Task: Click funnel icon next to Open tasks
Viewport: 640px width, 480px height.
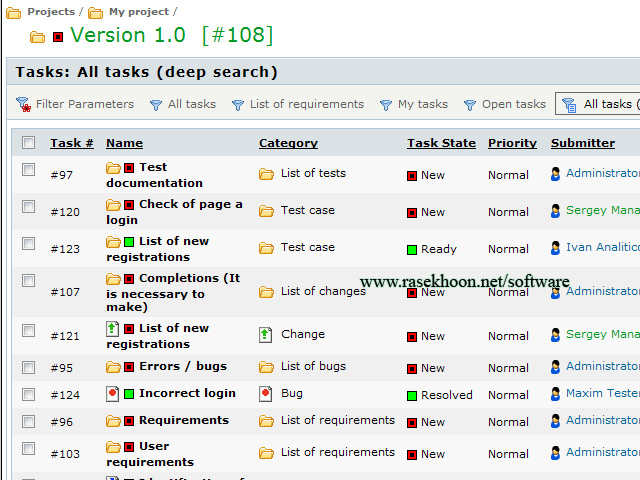Action: (470, 105)
